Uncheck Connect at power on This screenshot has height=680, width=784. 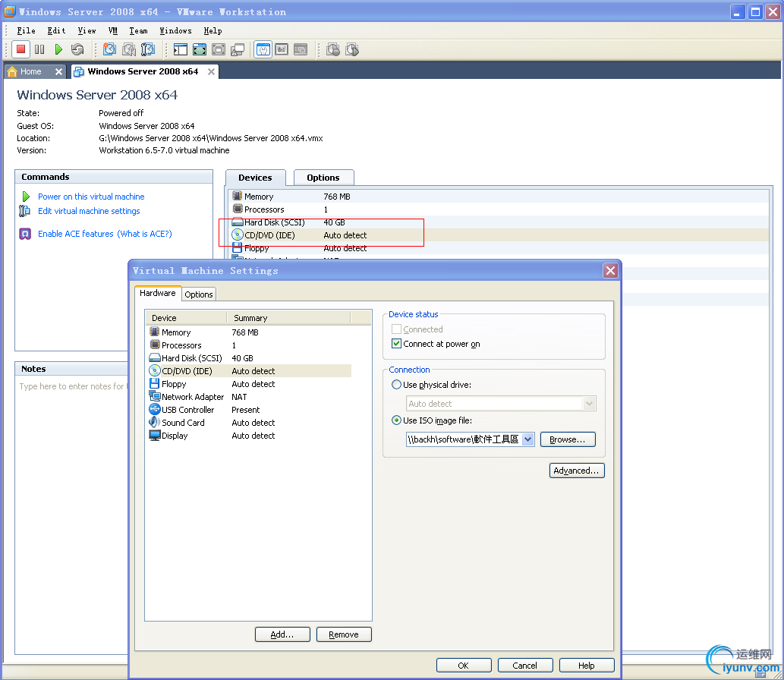click(x=396, y=344)
